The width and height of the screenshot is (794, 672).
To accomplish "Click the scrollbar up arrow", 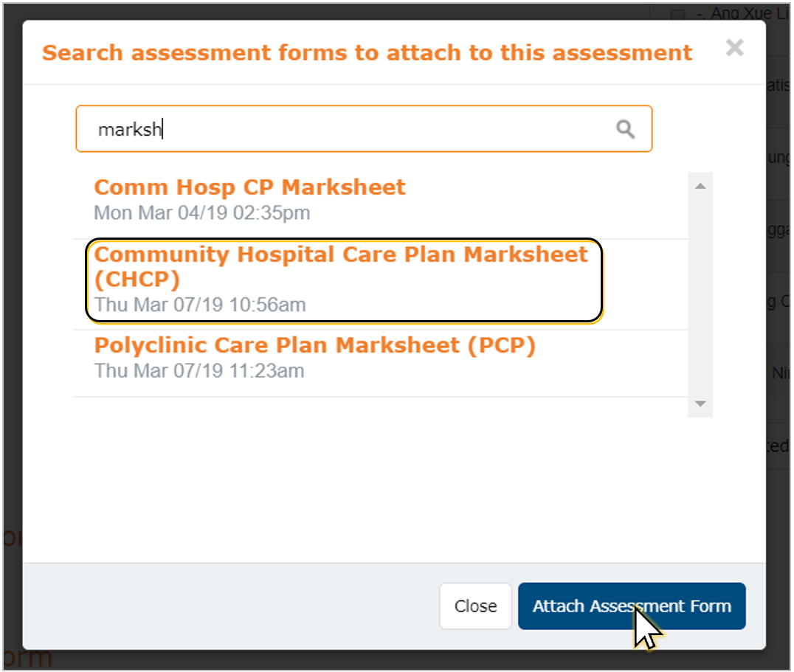I will pos(700,186).
